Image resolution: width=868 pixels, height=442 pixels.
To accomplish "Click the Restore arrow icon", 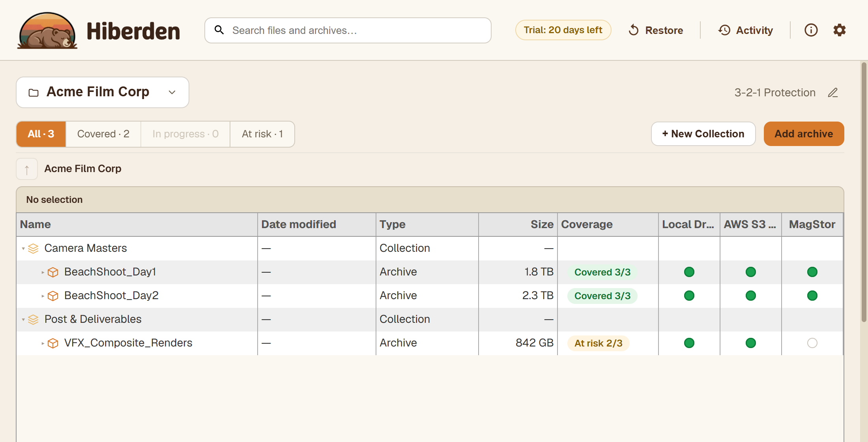I will click(634, 30).
